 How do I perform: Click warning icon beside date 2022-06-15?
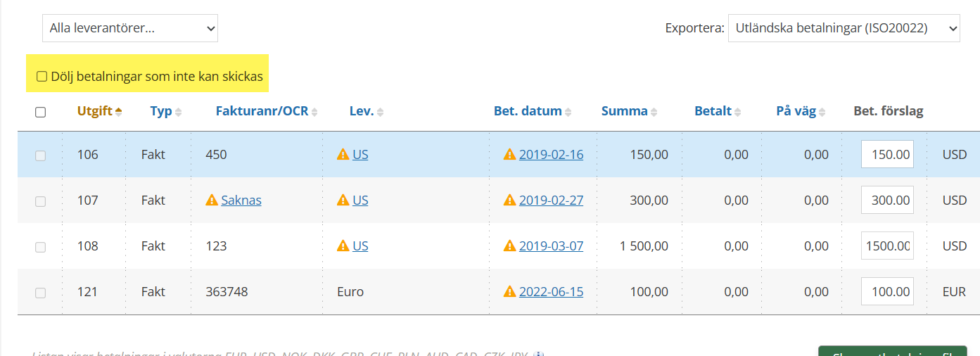[x=510, y=292]
